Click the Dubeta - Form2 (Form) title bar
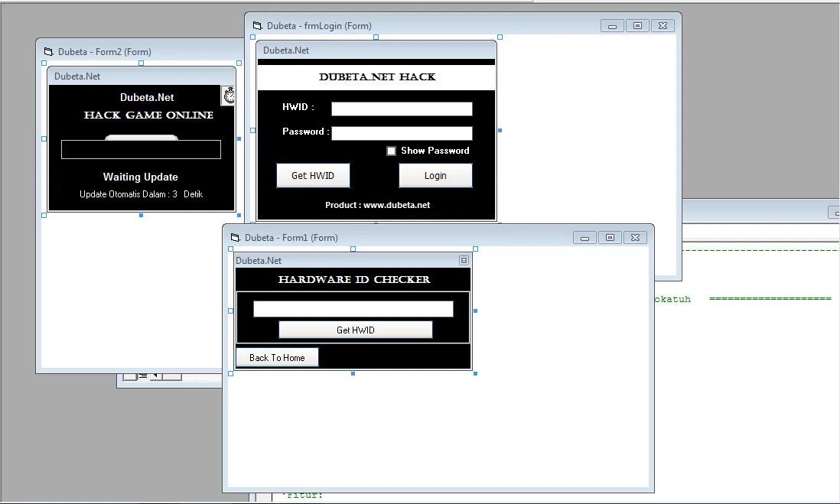Screen dimensions: 840x504 point(140,52)
